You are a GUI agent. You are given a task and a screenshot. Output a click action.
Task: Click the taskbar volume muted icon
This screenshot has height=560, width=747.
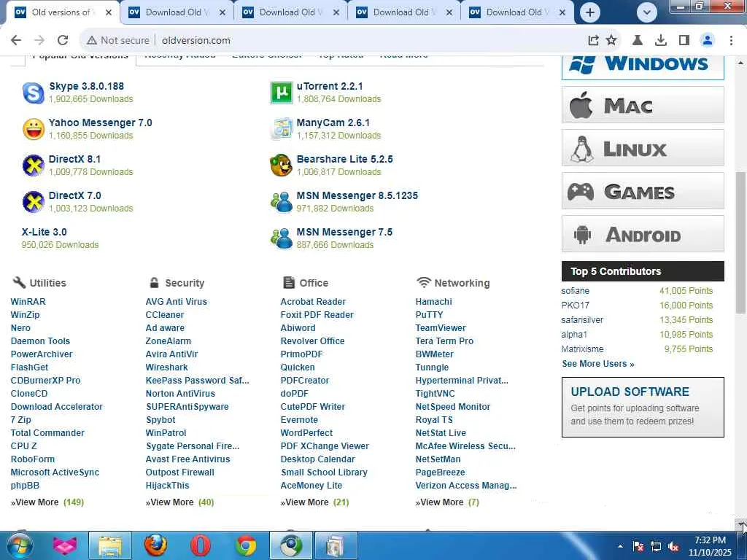[x=673, y=547]
